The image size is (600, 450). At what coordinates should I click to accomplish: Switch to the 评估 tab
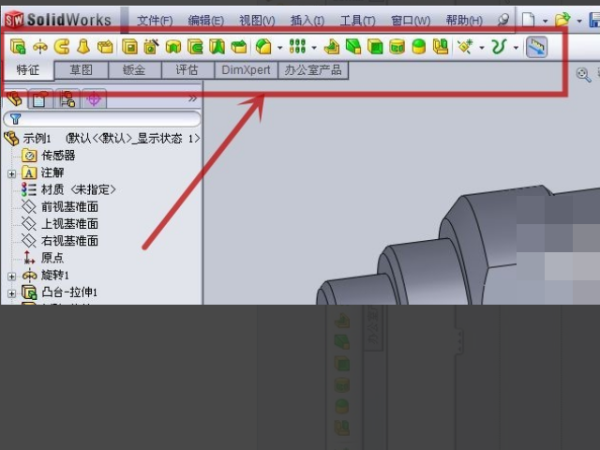[x=187, y=70]
